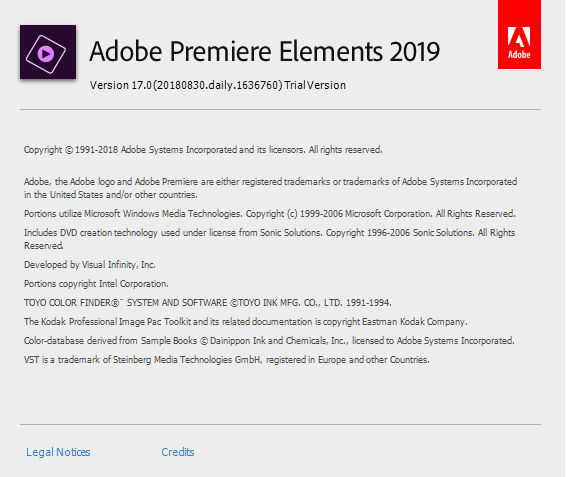Click the Premiere Elements app icon
This screenshot has width=566, height=477.
48,52
